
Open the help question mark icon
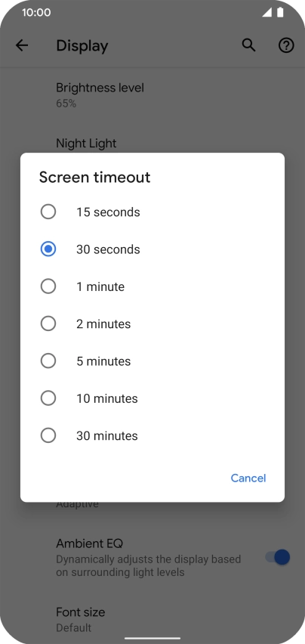coord(286,45)
